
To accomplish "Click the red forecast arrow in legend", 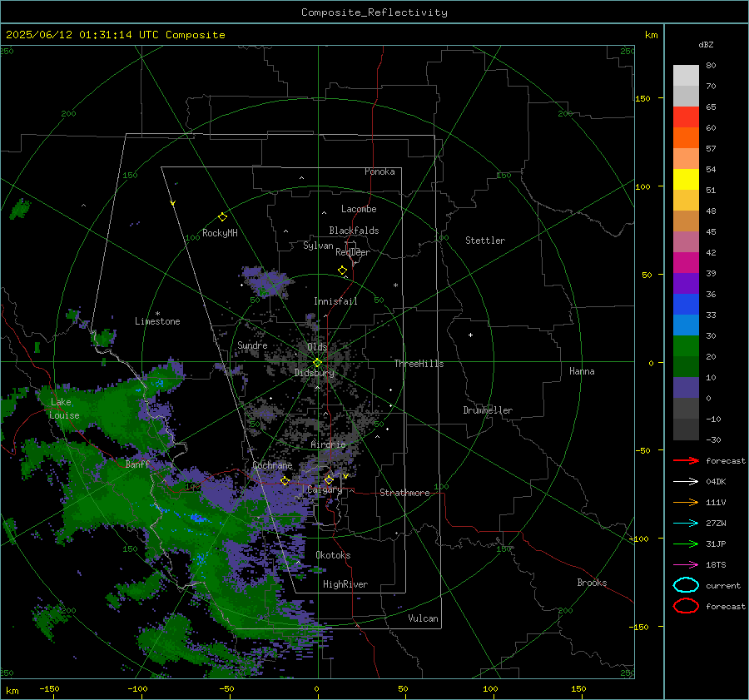I will click(686, 460).
